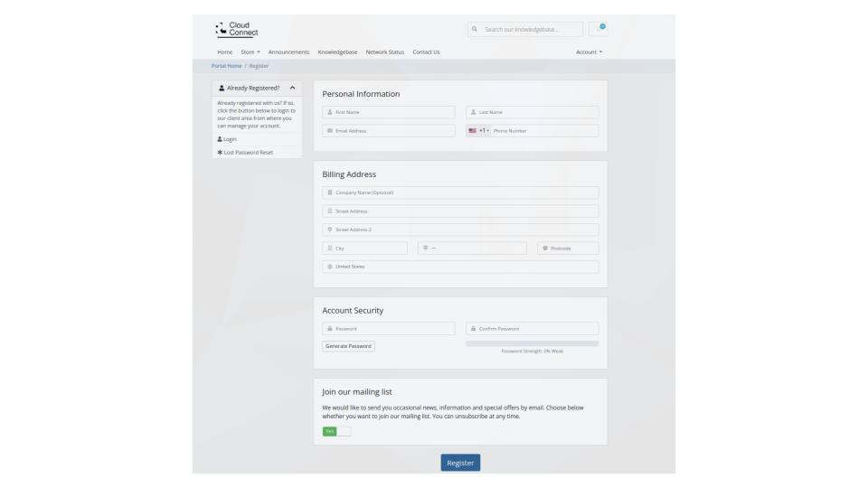
Task: Go to Home menu item
Action: pyautogui.click(x=225, y=52)
